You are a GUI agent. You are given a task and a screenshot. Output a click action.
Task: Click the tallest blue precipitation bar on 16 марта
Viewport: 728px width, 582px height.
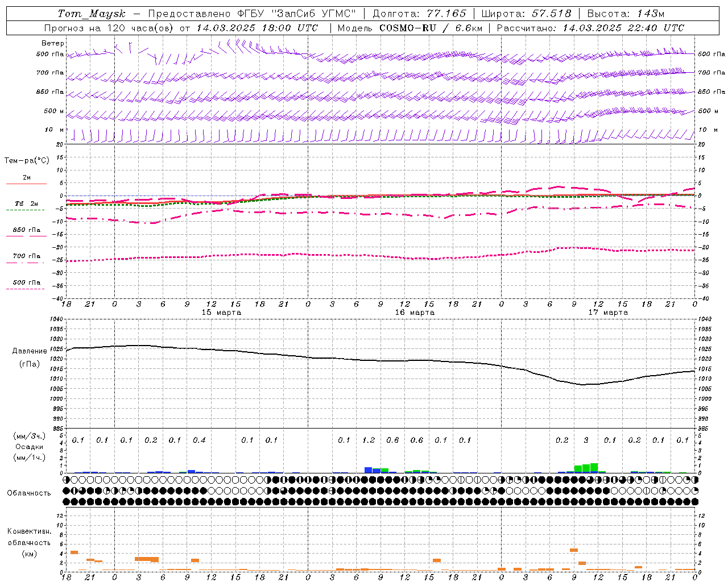[x=368, y=470]
